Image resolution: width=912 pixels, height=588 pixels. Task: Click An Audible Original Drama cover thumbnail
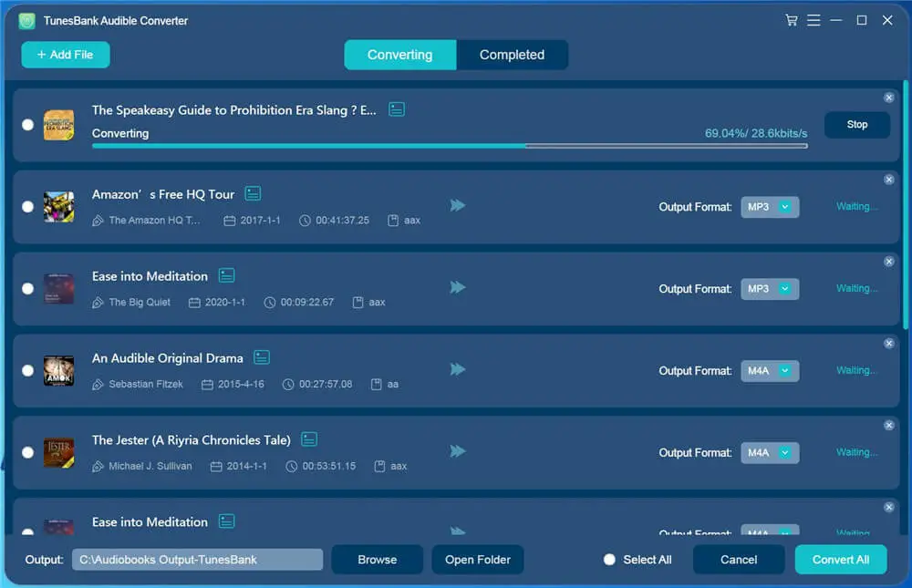58,371
